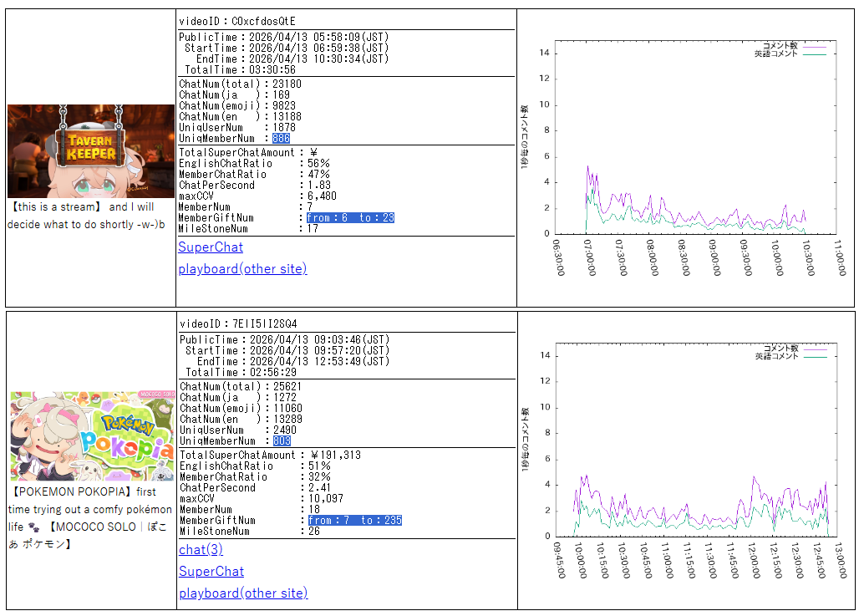Image resolution: width=859 pixels, height=616 pixels.
Task: Click 'MileStoneNum : 26' line
Action: [250, 531]
